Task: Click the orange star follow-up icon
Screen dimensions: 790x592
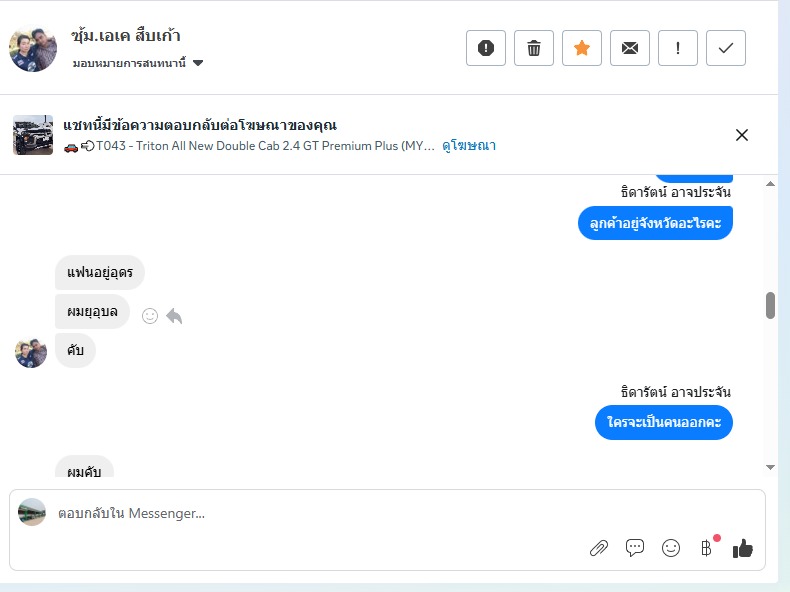Action: click(582, 48)
